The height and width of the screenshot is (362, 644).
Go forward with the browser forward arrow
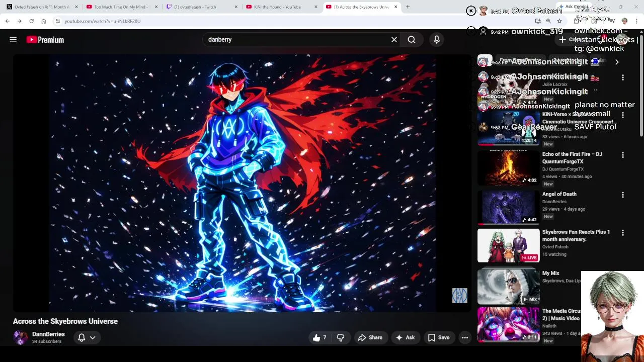pos(19,21)
